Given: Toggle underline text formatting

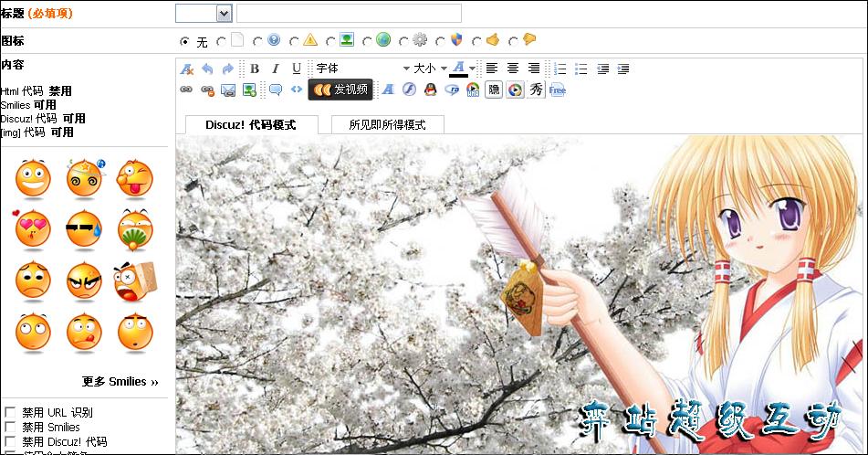Looking at the screenshot, I should click(297, 69).
